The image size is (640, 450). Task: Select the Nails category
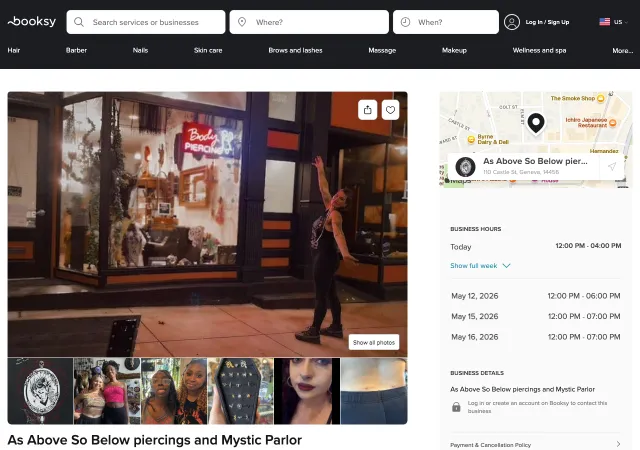(x=140, y=50)
